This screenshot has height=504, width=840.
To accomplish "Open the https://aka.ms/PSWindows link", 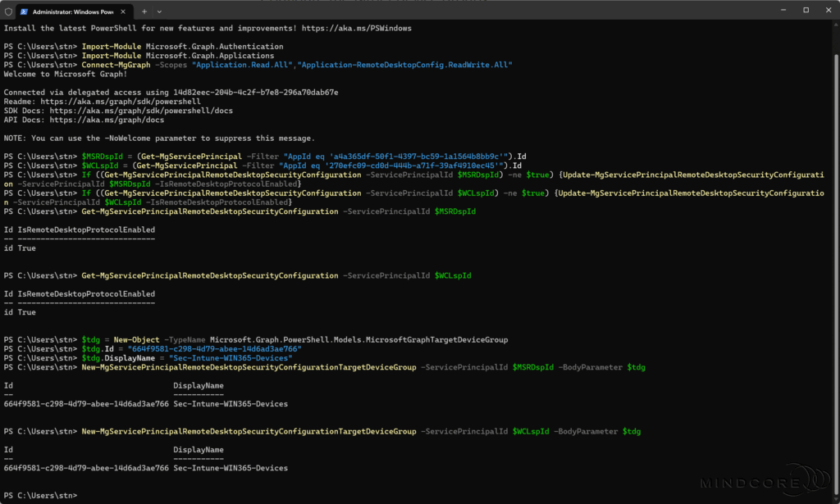I will [x=356, y=29].
